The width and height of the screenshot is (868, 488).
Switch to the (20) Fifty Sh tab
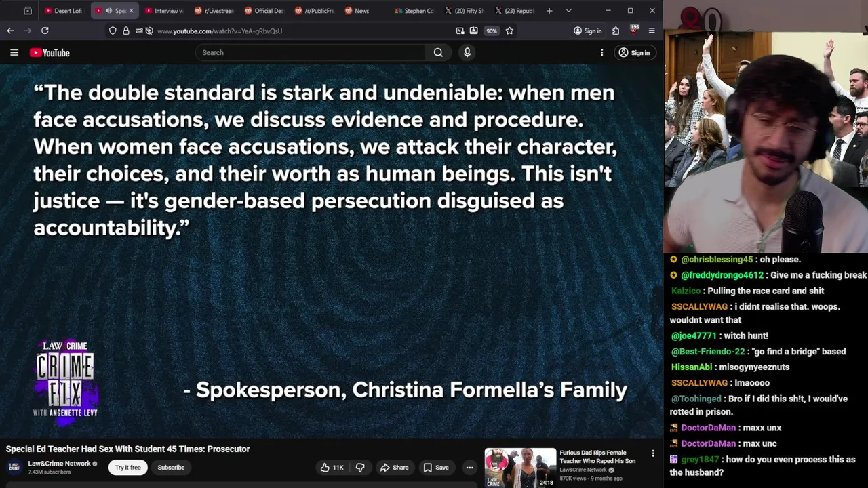tap(465, 11)
